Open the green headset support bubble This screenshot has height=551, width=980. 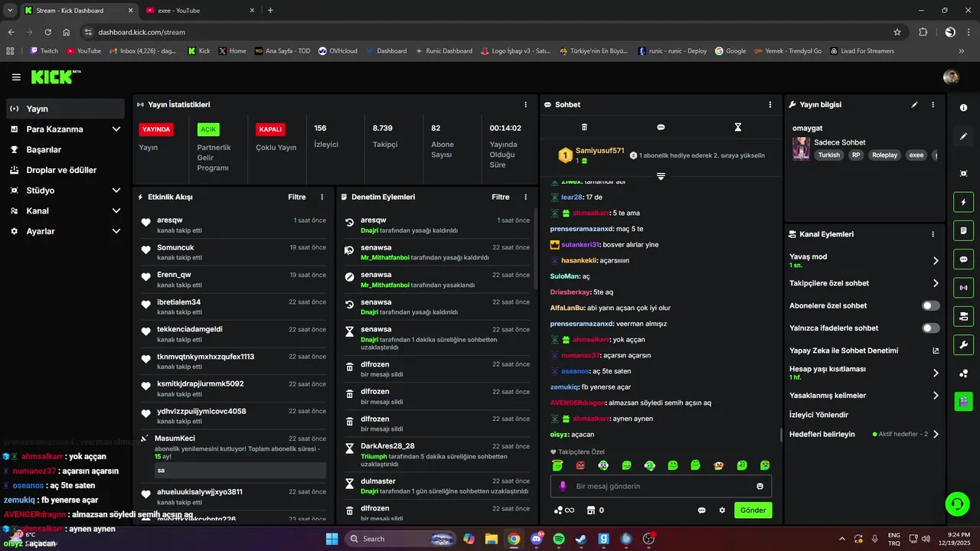(x=957, y=504)
